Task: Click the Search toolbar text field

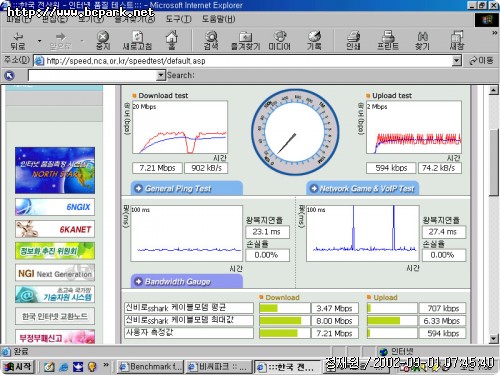Action: coord(92,75)
